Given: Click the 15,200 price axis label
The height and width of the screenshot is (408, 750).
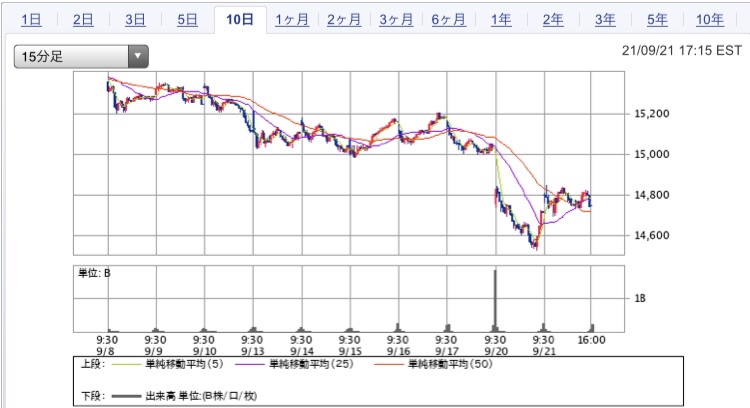Looking at the screenshot, I should (x=651, y=114).
